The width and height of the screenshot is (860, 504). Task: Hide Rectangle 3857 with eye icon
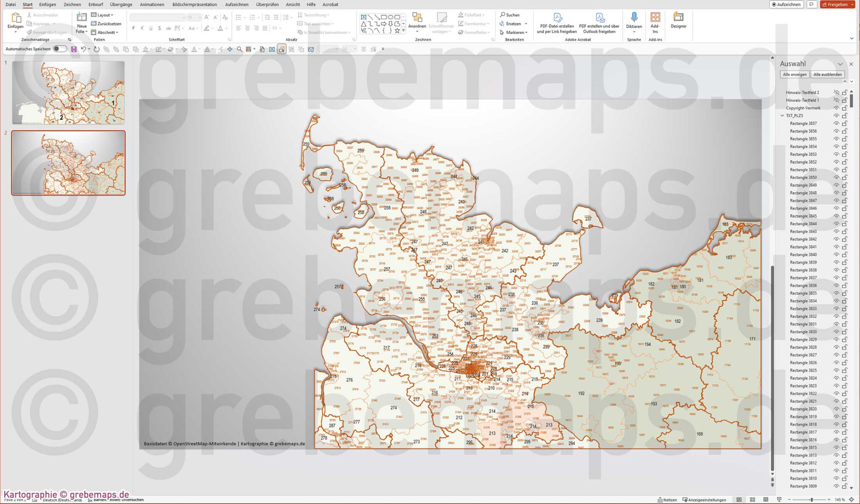(836, 123)
